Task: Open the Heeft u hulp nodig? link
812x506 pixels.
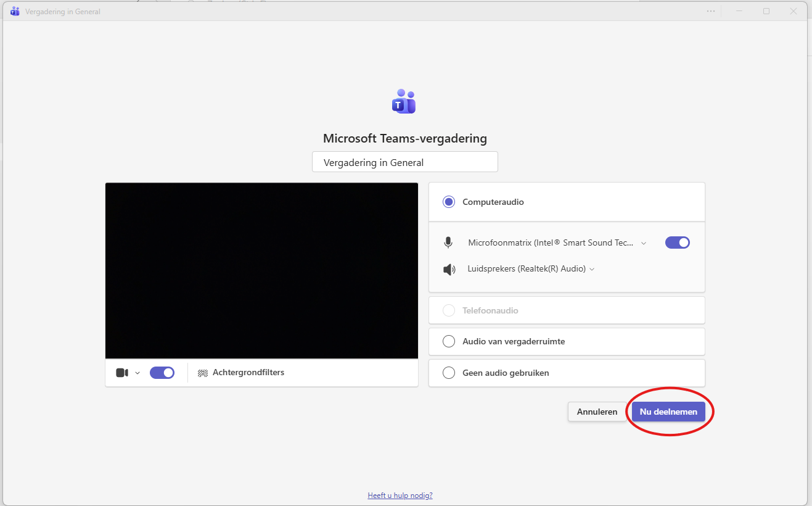Action: click(400, 496)
